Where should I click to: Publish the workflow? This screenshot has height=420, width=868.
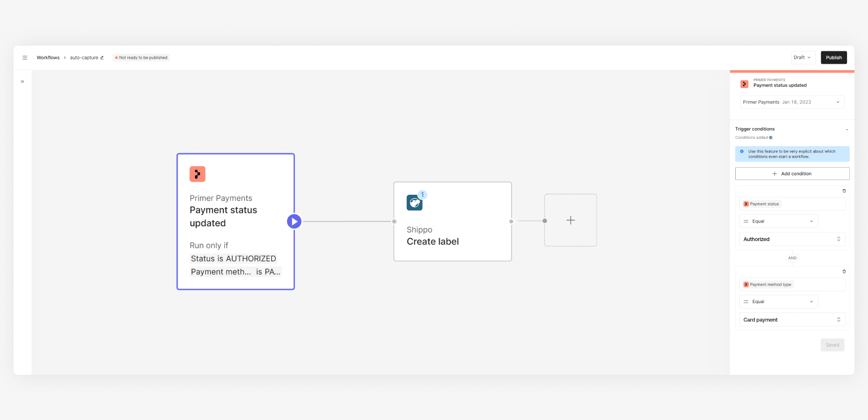834,58
